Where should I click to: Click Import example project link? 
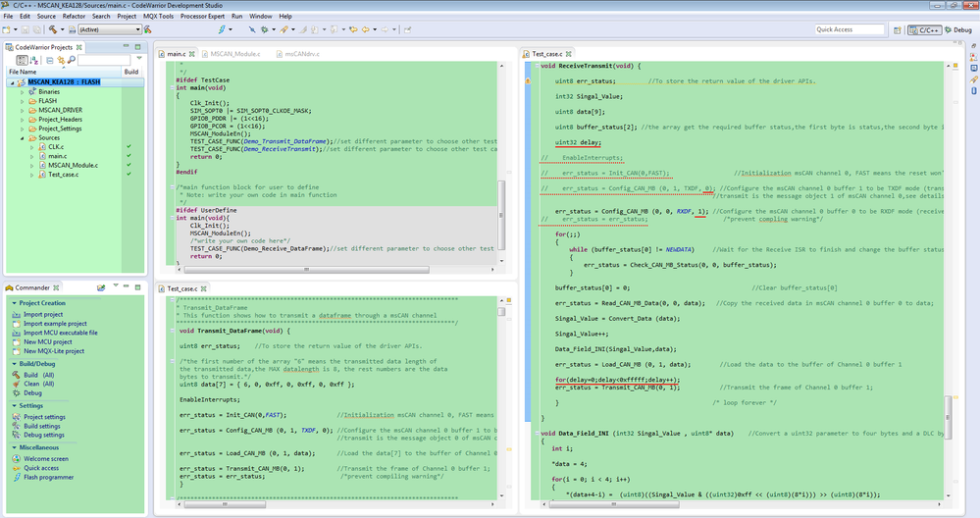(x=55, y=323)
